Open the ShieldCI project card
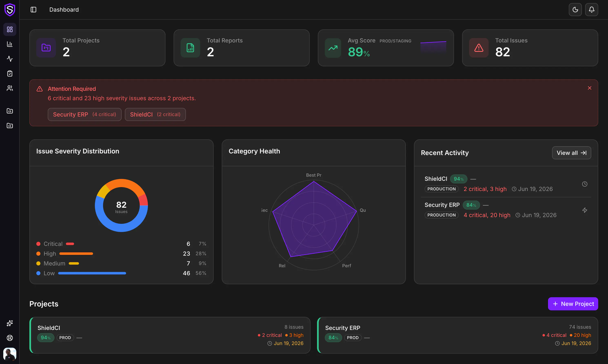 (170, 335)
